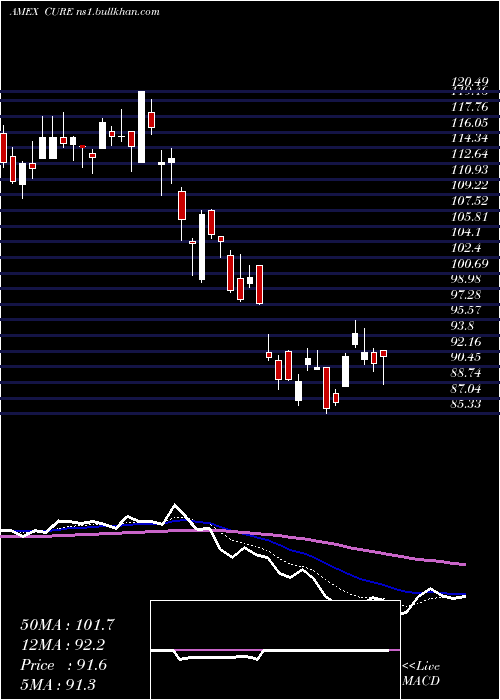Click the 117.76 price axis label

click(470, 107)
